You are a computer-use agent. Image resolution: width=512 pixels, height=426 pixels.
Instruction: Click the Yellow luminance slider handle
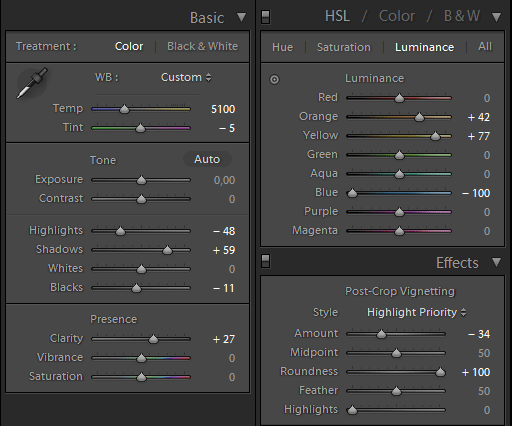(x=435, y=136)
